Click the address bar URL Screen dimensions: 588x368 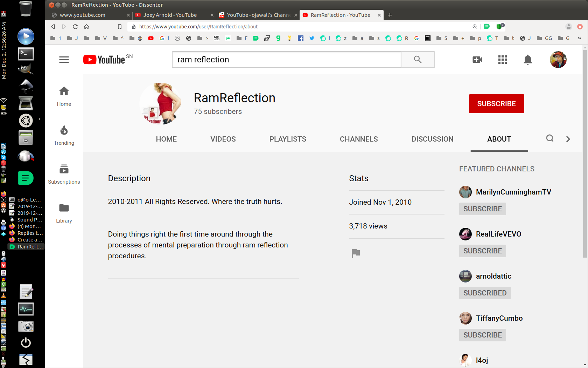click(x=198, y=27)
